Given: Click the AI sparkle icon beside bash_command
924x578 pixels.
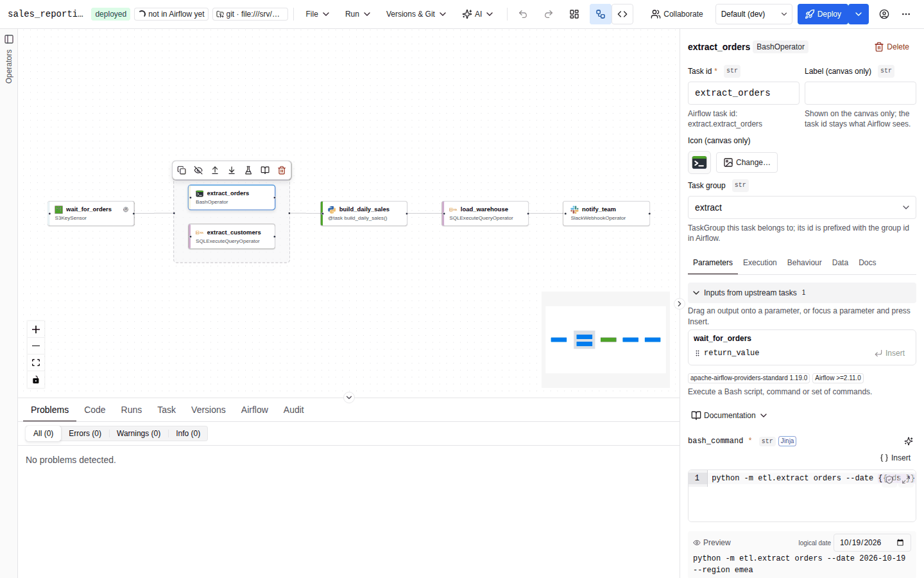Looking at the screenshot, I should (909, 441).
